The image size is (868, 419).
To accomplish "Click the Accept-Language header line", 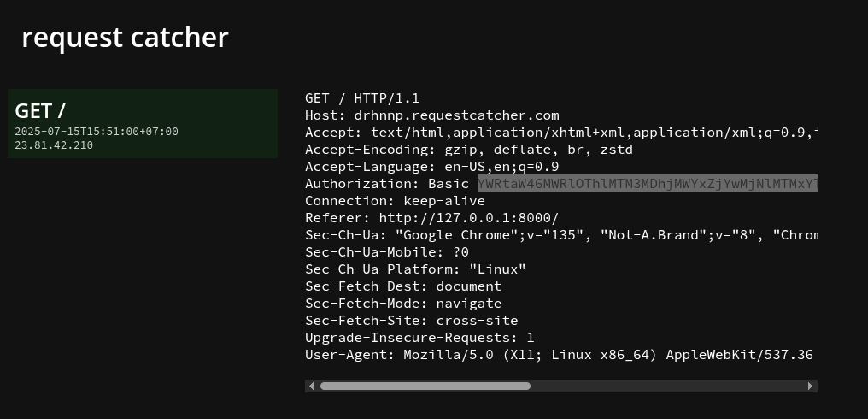I will pyautogui.click(x=431, y=167).
